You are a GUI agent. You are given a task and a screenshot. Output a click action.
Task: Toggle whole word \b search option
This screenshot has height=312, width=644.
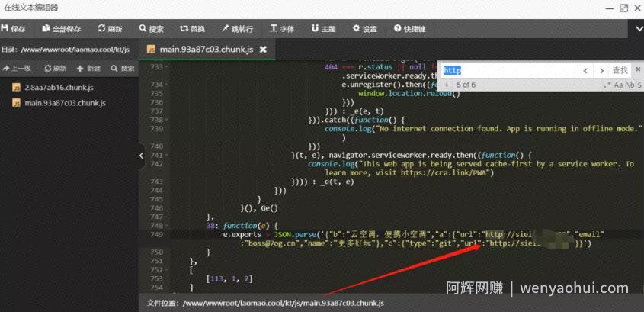pos(630,85)
